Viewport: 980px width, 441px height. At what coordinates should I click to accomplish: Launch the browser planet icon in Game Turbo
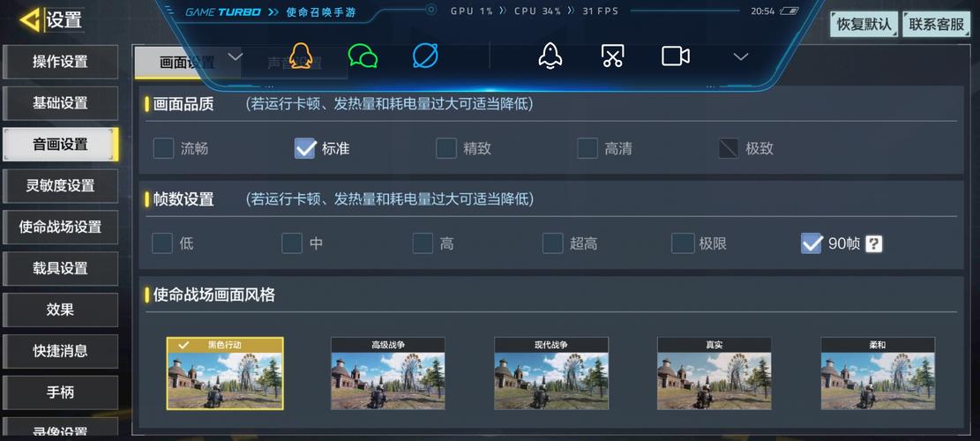coord(425,56)
